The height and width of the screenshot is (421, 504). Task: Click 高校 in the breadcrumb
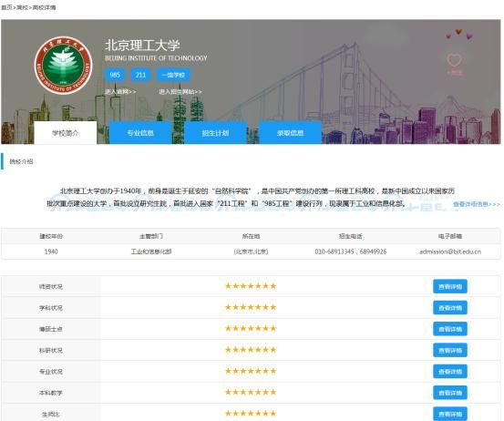coord(22,7)
